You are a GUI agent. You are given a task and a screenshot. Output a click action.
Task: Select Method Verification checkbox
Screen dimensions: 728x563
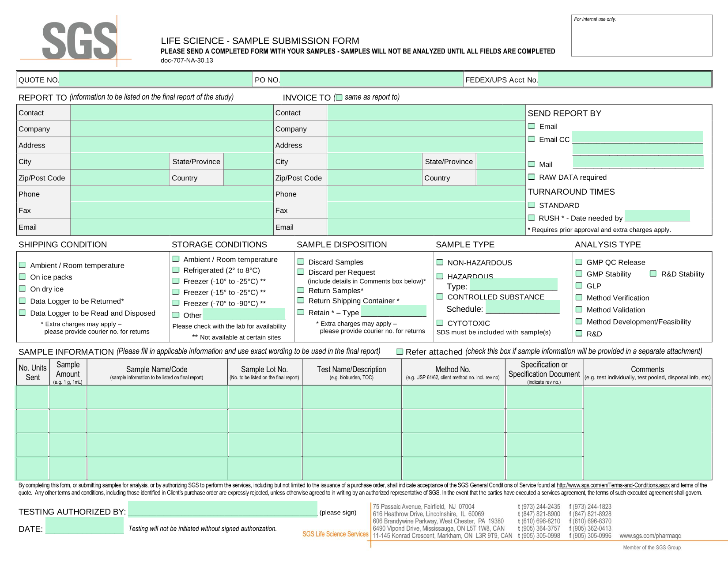(x=579, y=298)
